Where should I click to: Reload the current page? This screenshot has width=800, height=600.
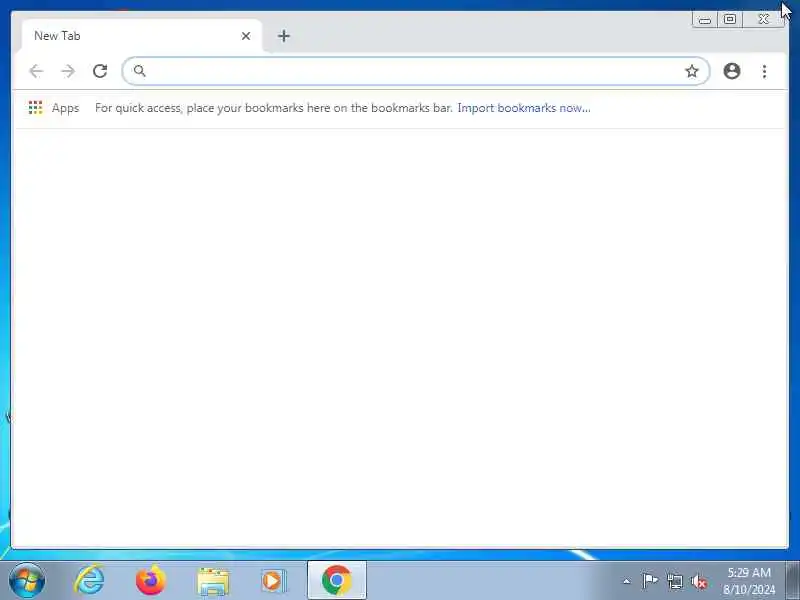pos(100,71)
